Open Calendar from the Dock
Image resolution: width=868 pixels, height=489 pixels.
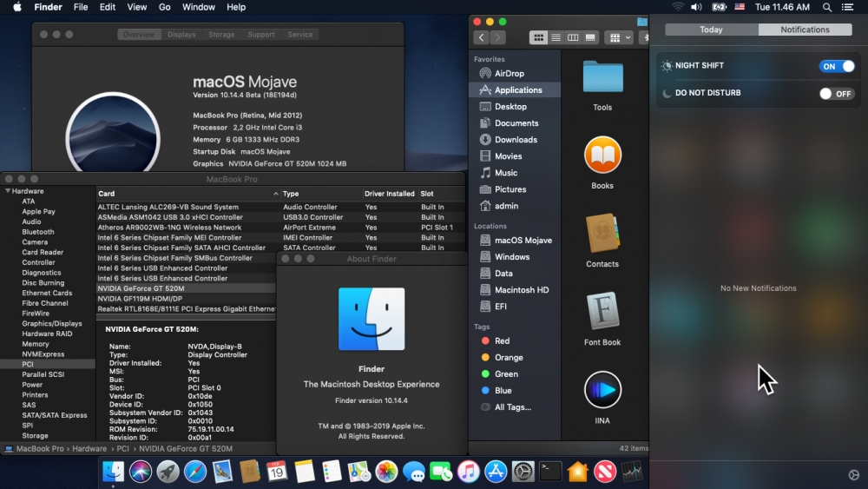click(x=277, y=472)
